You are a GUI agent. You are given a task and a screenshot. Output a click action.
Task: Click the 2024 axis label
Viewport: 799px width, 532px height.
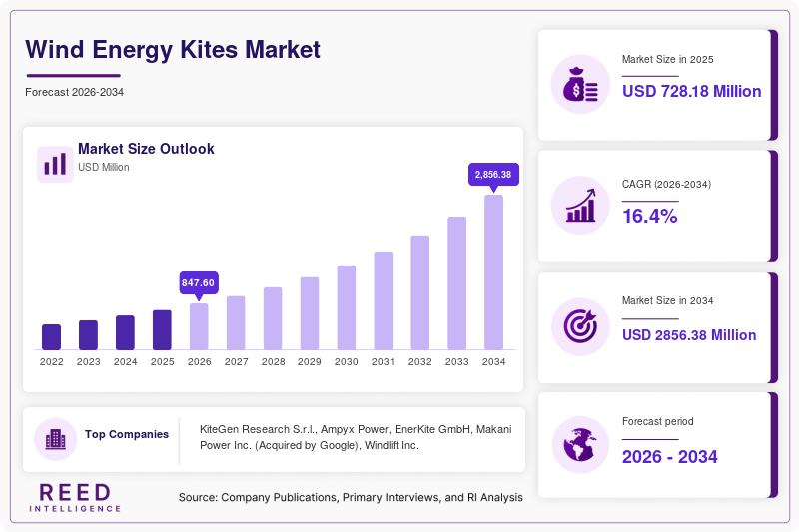point(126,362)
